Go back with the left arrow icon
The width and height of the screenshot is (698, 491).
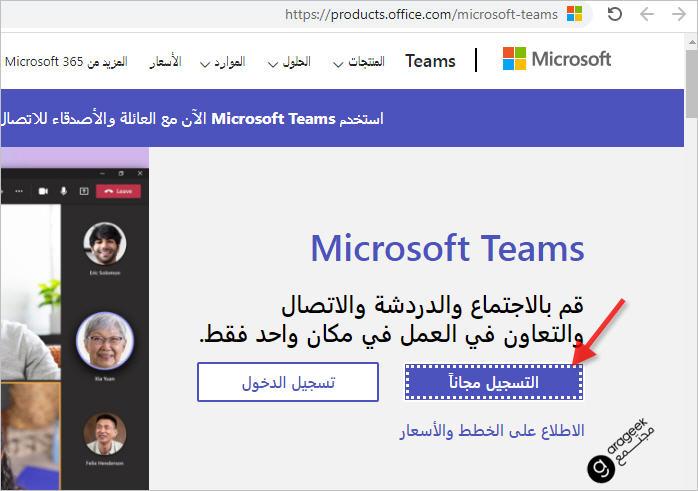coord(647,14)
